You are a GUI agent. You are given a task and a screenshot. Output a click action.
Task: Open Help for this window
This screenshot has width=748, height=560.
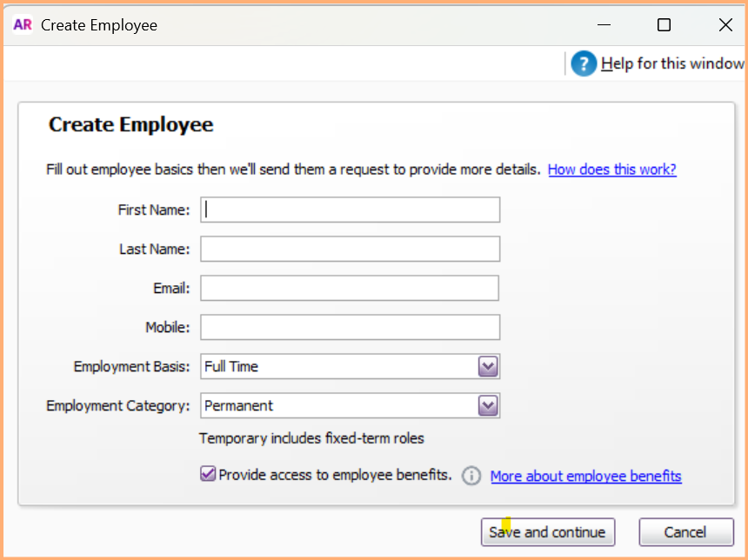pyautogui.click(x=671, y=63)
